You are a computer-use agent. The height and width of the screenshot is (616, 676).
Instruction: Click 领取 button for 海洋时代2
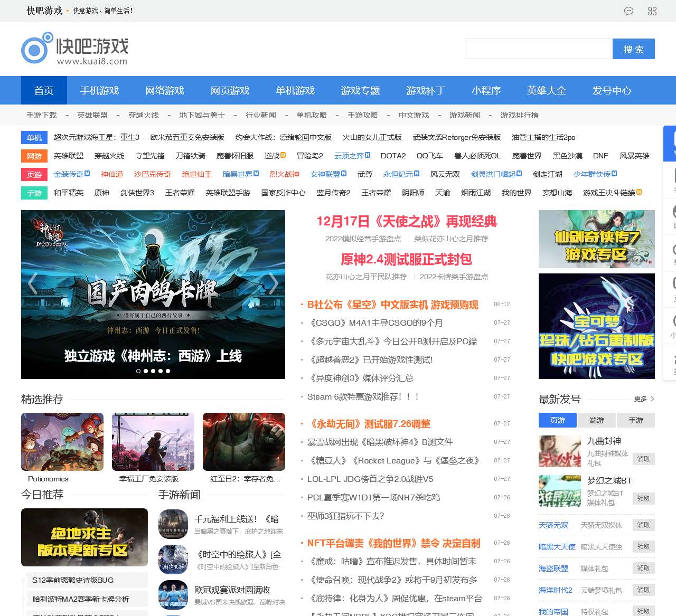pyautogui.click(x=644, y=590)
